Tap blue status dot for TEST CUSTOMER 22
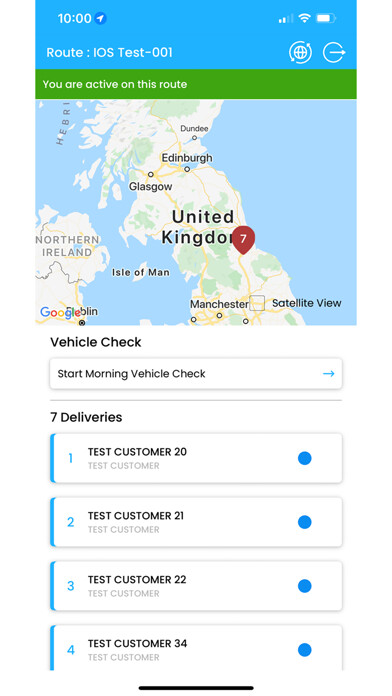This screenshot has height=696, width=392. tap(305, 586)
